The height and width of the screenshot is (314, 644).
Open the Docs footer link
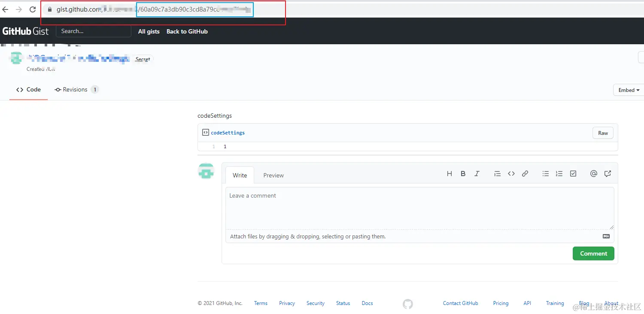click(367, 303)
